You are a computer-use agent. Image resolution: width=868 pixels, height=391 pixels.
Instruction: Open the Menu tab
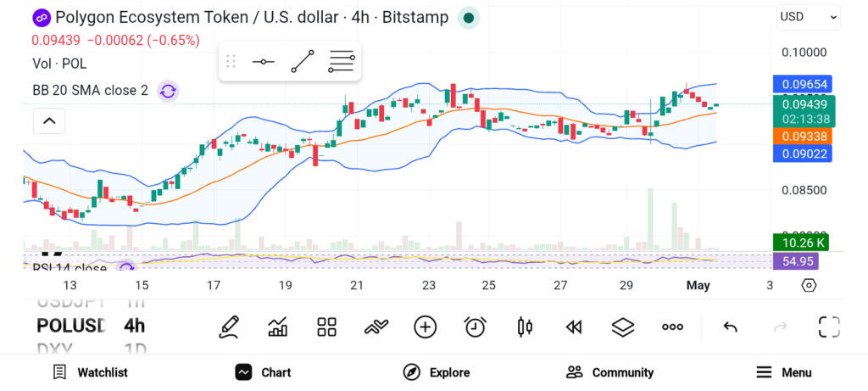coord(783,372)
